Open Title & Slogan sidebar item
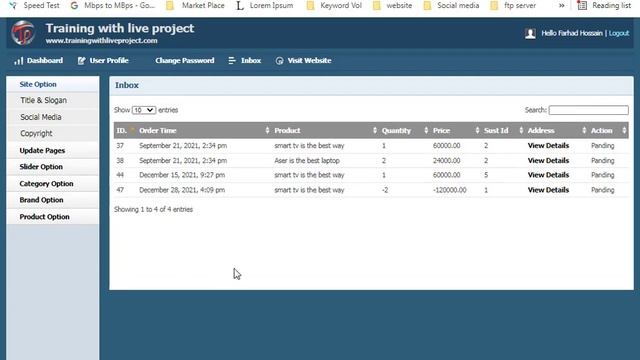This screenshot has width=640, height=360. [53, 100]
